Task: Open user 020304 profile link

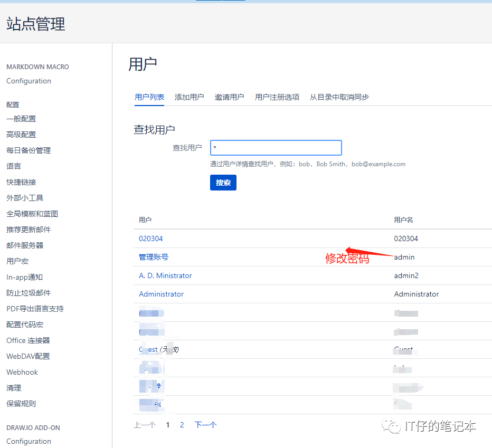Action: point(151,239)
